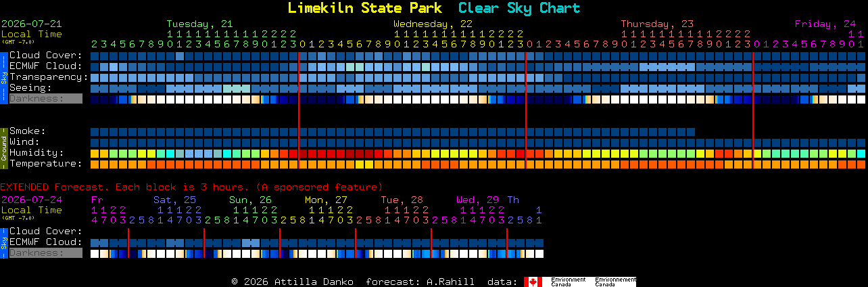The image size is (868, 287).
Task: Click Cloud Cover label in extended forecast
Action: coord(46,231)
